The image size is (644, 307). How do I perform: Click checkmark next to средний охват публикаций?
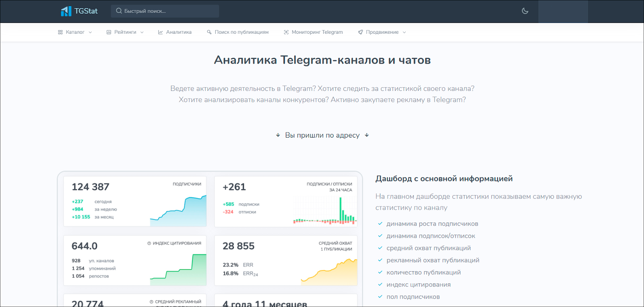[x=380, y=248]
